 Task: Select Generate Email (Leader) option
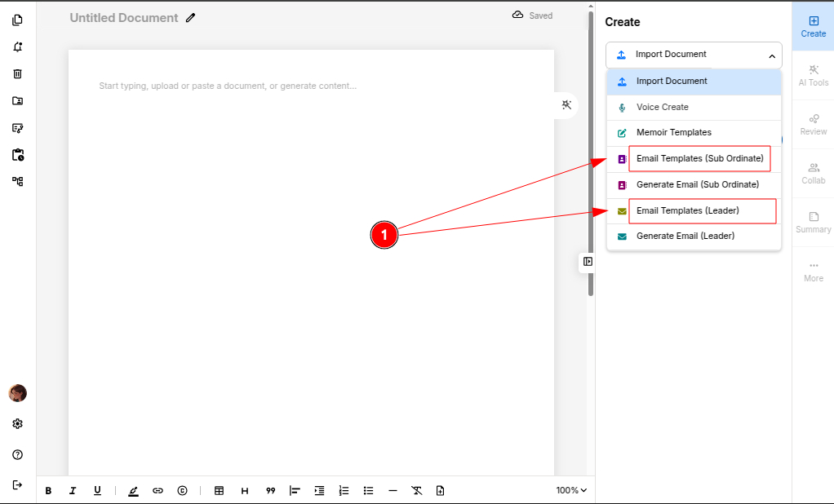coord(685,237)
